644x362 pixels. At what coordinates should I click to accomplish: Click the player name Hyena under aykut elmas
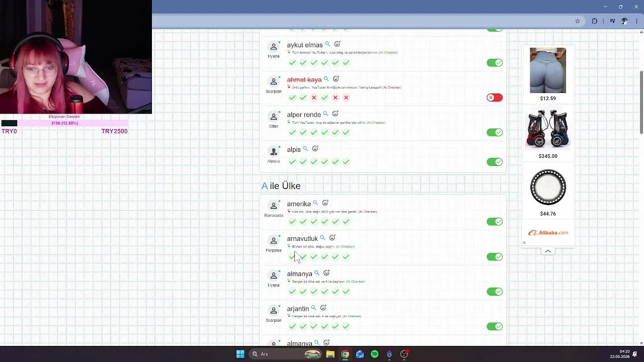pyautogui.click(x=274, y=56)
